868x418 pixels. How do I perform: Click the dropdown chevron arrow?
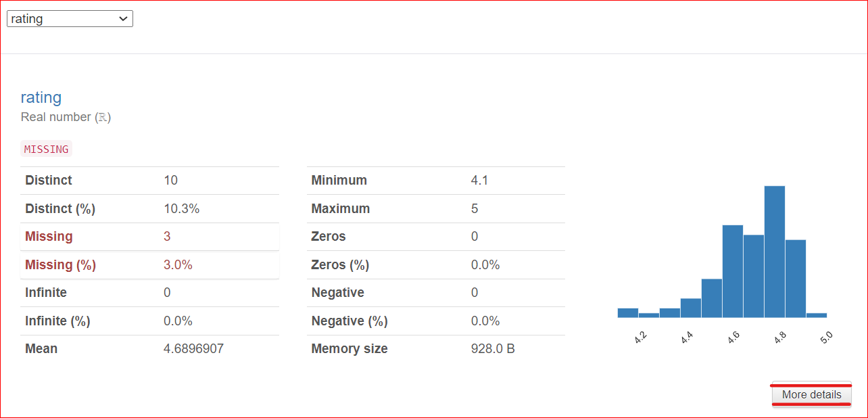(123, 19)
